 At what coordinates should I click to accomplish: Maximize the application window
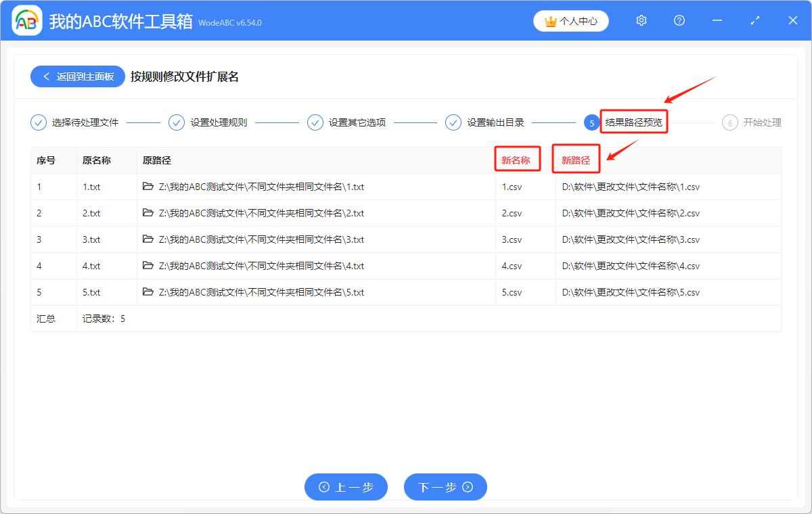coord(755,21)
